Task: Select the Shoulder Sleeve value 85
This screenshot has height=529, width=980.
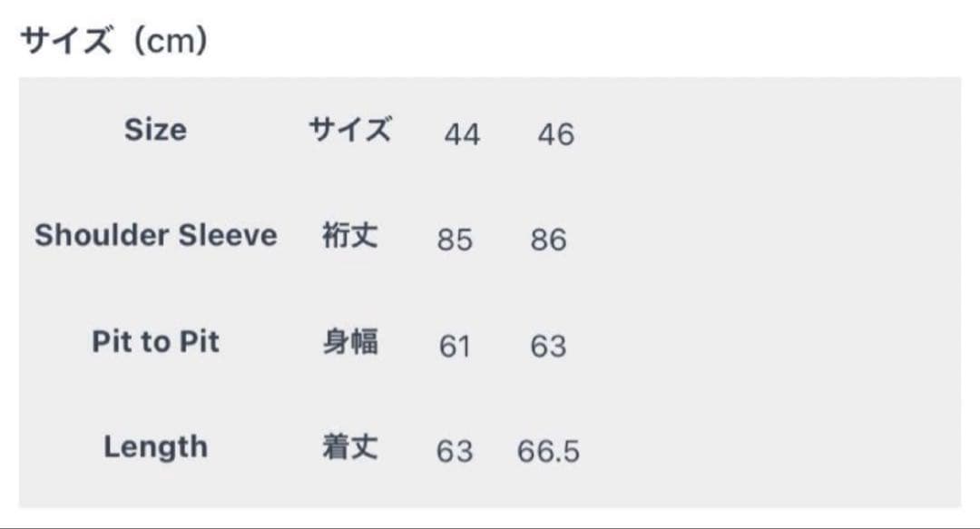Action: click(455, 240)
